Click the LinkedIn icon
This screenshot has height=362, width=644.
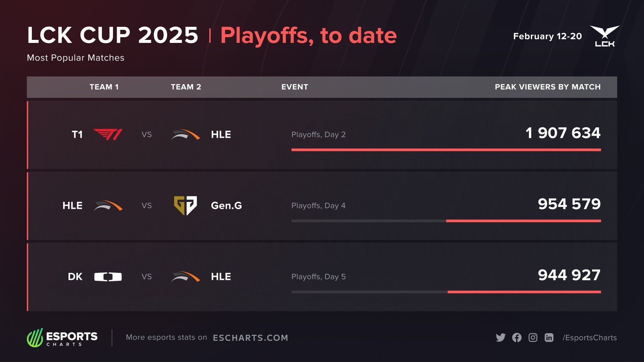[x=549, y=338]
